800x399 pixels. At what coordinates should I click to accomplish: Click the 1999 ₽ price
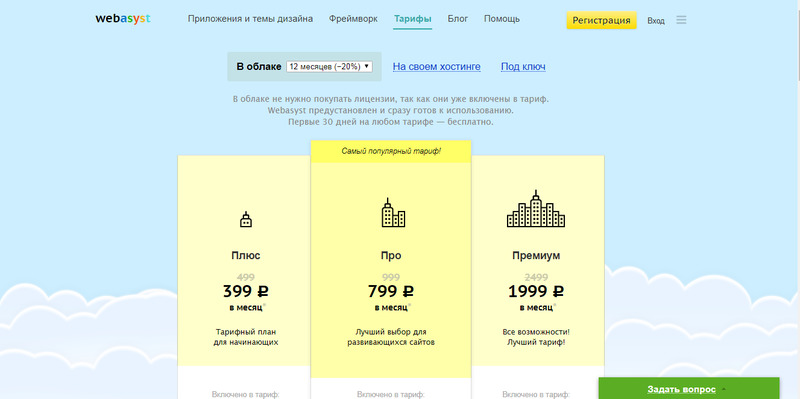coord(536,291)
